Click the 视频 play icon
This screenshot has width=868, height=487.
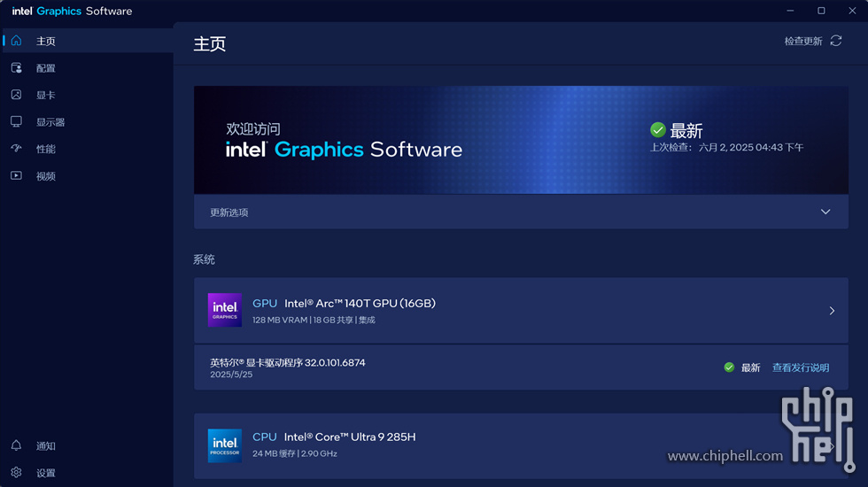point(16,175)
